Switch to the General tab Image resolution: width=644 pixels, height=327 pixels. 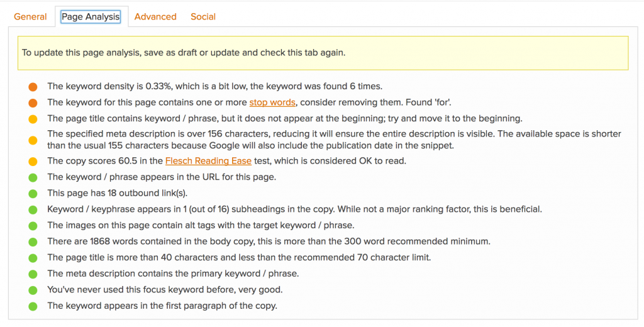point(30,17)
